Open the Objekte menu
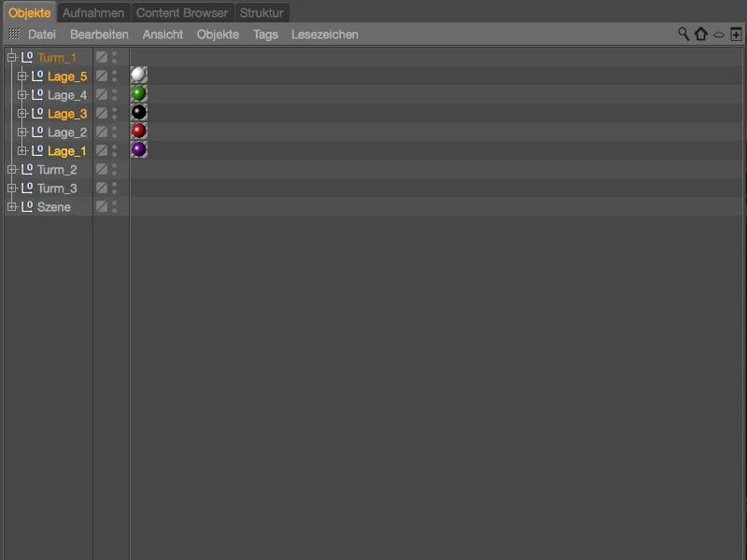This screenshot has height=560, width=747. point(218,35)
